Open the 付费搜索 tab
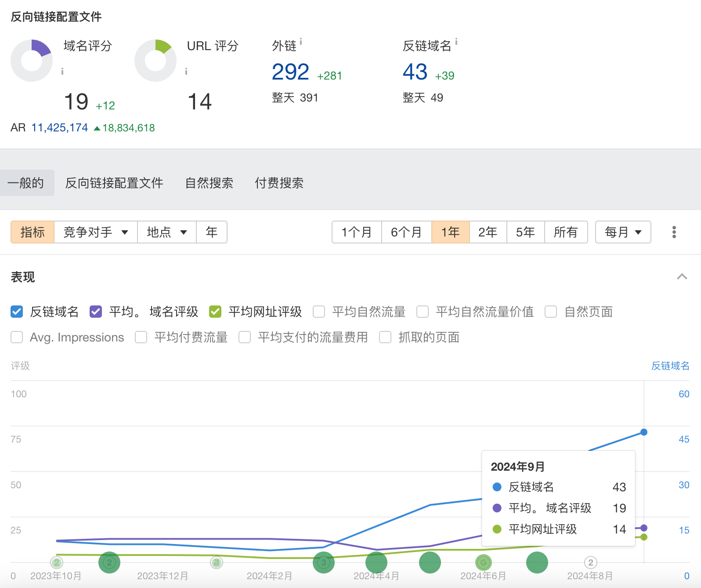701x588 pixels. coord(279,183)
